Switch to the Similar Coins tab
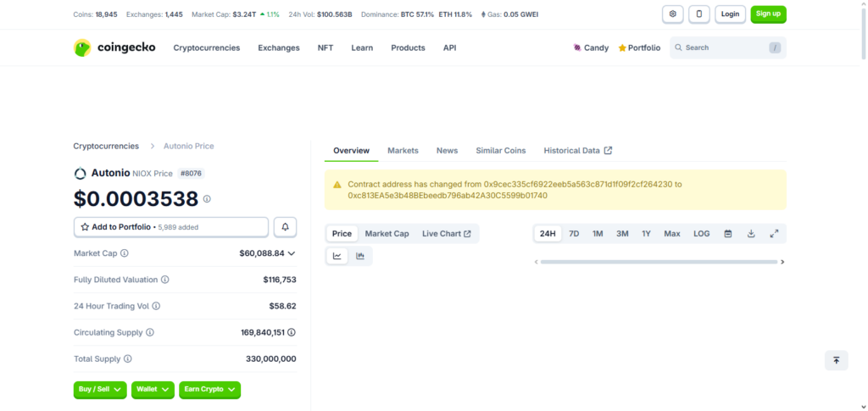The width and height of the screenshot is (868, 411). (501, 151)
